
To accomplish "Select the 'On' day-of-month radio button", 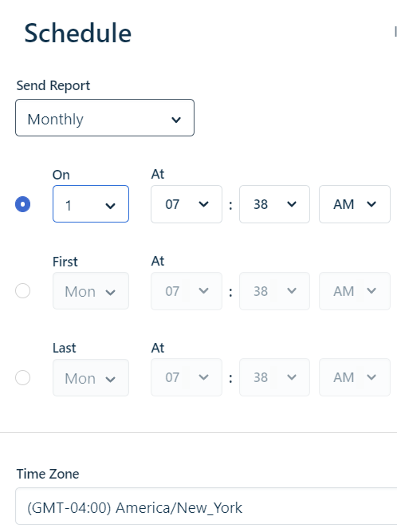I will point(22,204).
